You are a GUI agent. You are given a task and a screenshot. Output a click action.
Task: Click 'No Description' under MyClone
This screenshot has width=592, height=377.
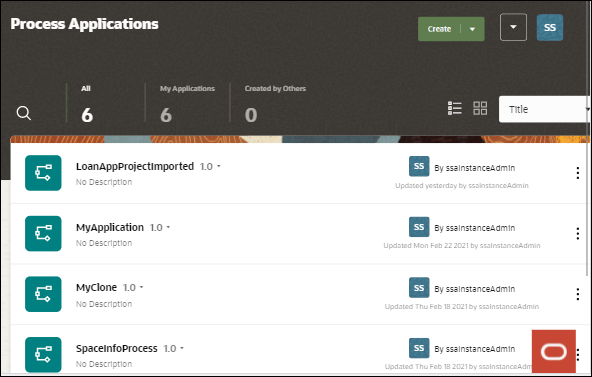pos(104,304)
